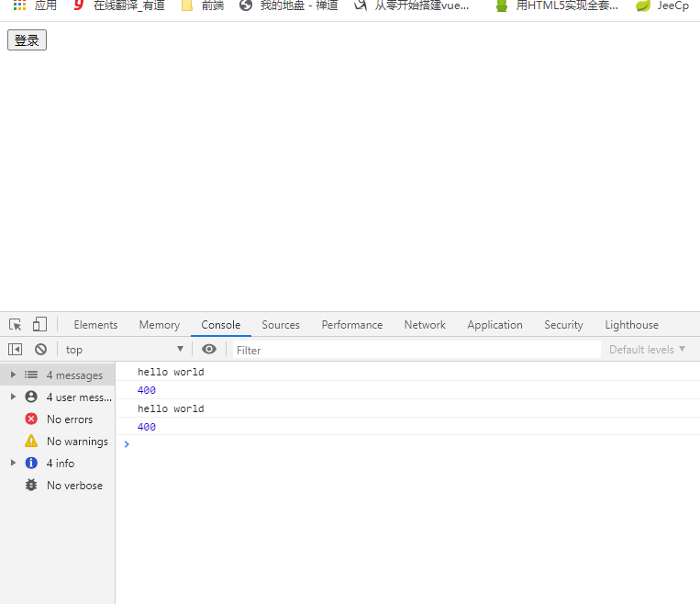The image size is (700, 604).
Task: Click the first 400 log value
Action: pyautogui.click(x=147, y=390)
